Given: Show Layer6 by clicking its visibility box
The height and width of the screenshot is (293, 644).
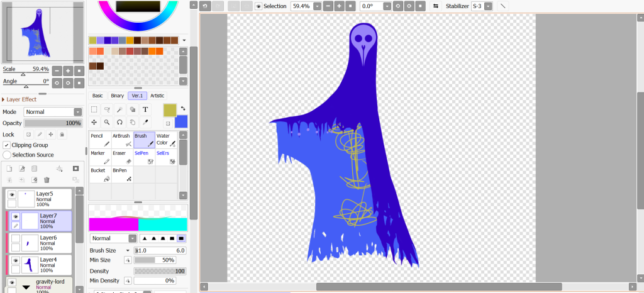Looking at the screenshot, I should [x=16, y=238].
